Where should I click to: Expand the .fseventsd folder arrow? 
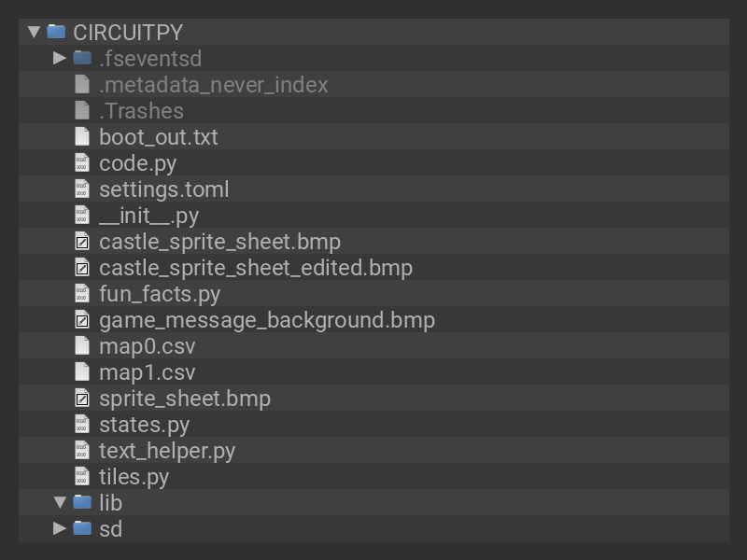[x=60, y=59]
